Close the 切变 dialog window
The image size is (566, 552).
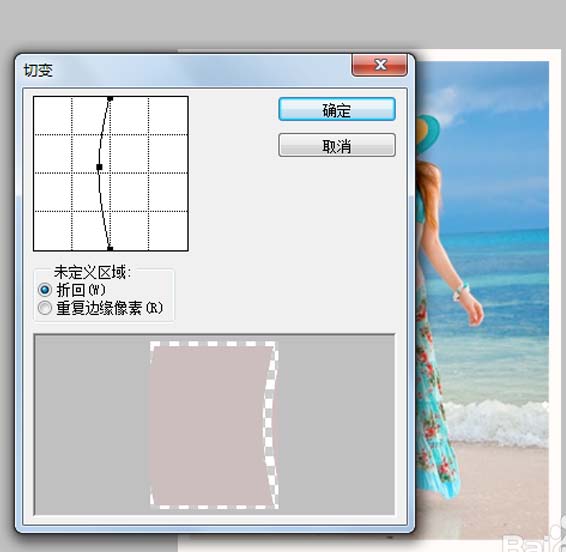(380, 65)
